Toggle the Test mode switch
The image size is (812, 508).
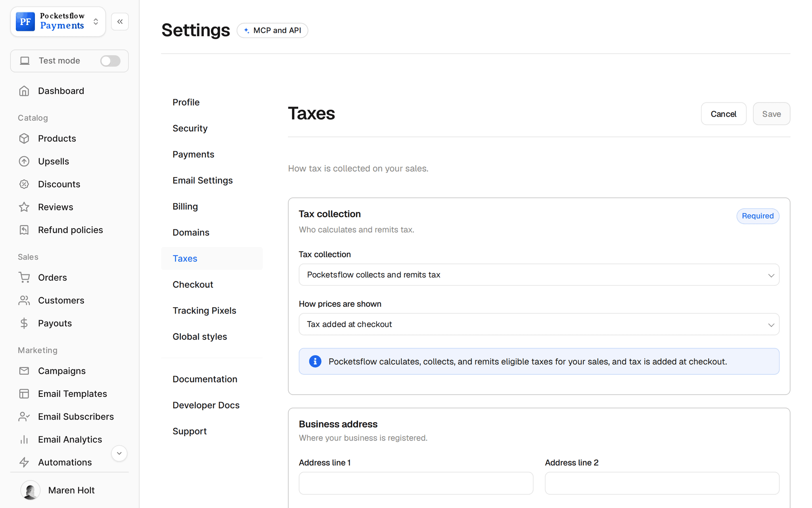click(x=110, y=61)
